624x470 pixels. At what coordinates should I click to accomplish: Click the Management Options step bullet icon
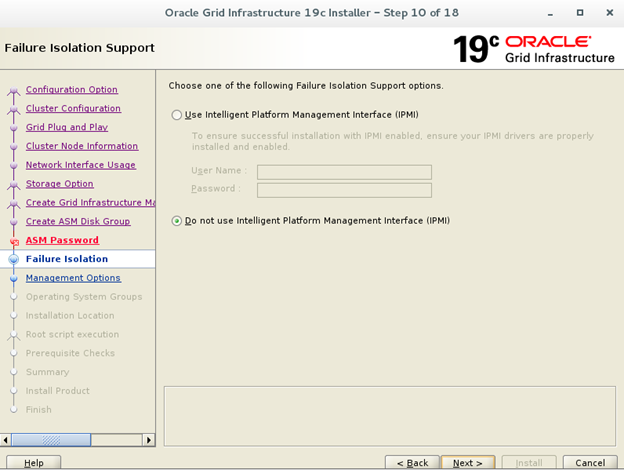(14, 278)
